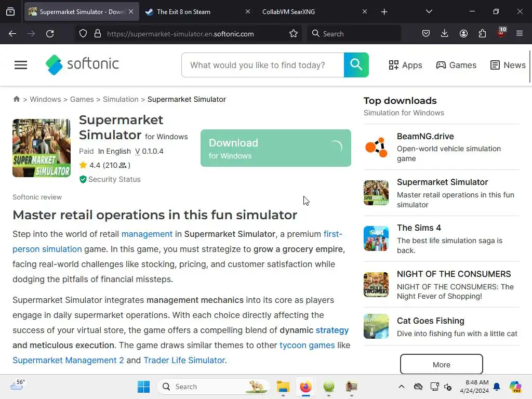532x399 pixels.
Task: Open the notifications bell in tray
Action: 497,387
